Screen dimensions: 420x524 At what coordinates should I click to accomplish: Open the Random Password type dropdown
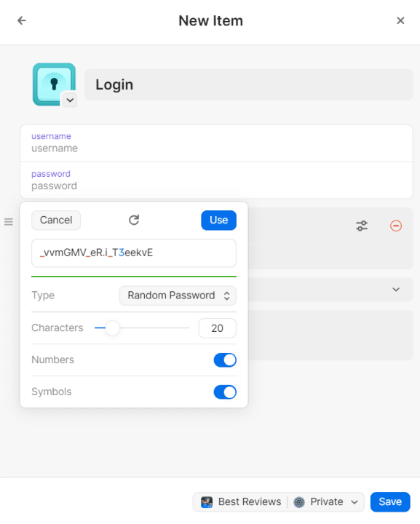[178, 295]
